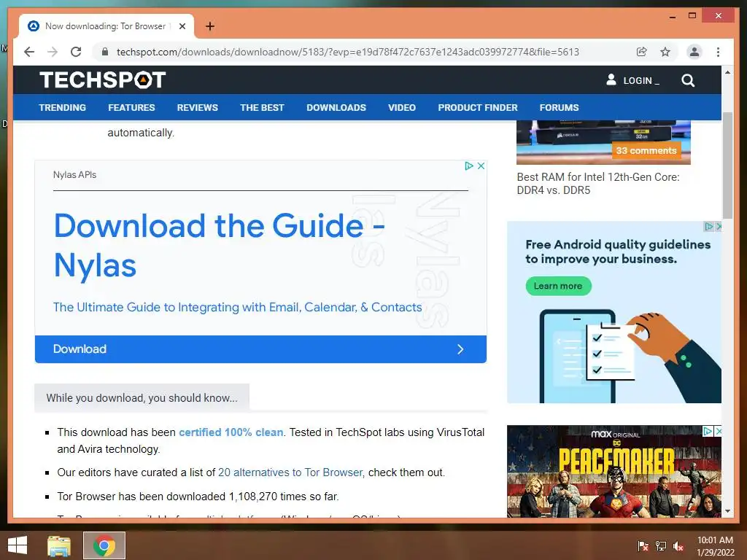
Task: Open the 'certified 100% clean' link
Action: 231,432
